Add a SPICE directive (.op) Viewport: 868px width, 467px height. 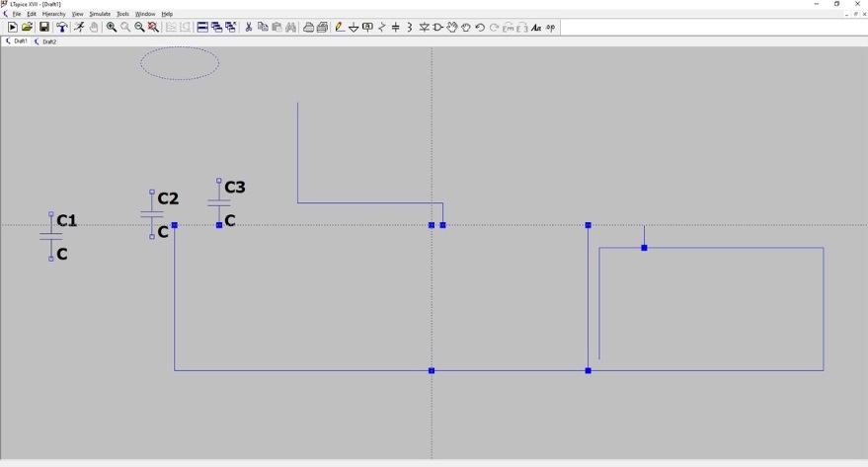tap(551, 28)
